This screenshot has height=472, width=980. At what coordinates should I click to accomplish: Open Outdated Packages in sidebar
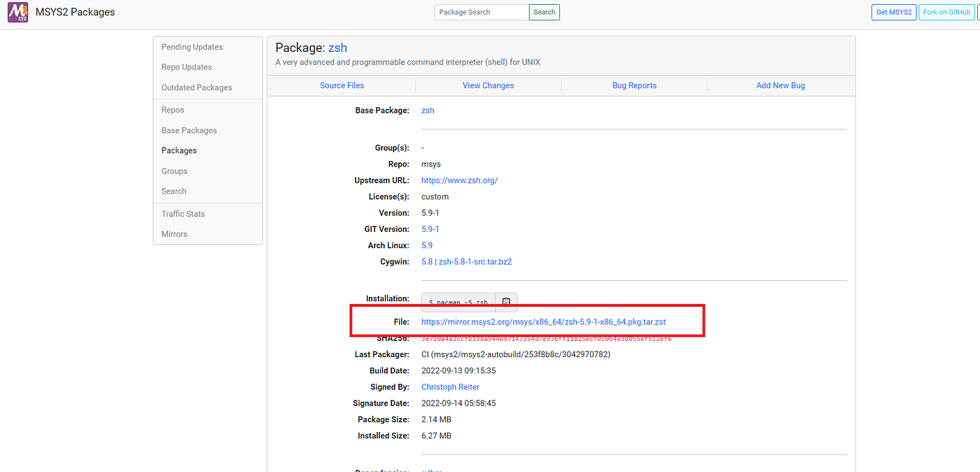tap(197, 88)
